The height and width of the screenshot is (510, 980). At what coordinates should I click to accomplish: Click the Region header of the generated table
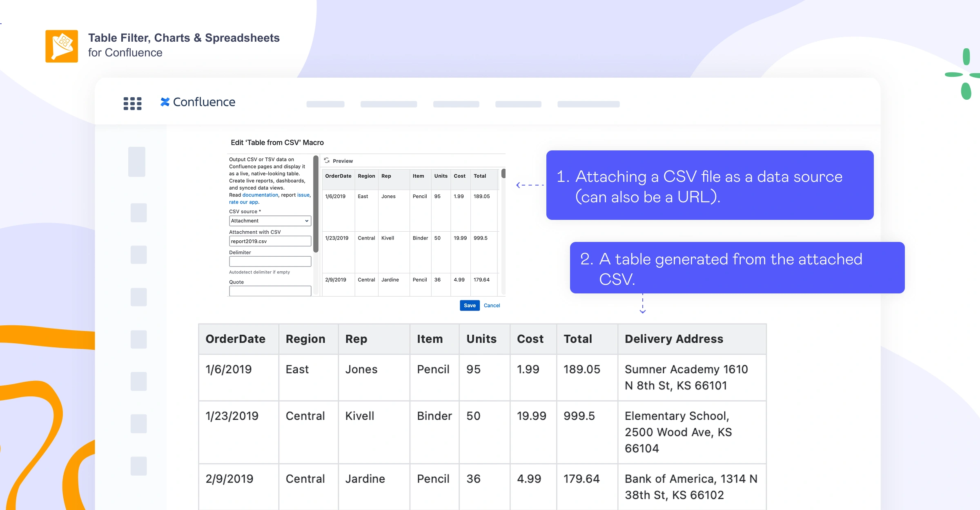[x=305, y=339]
